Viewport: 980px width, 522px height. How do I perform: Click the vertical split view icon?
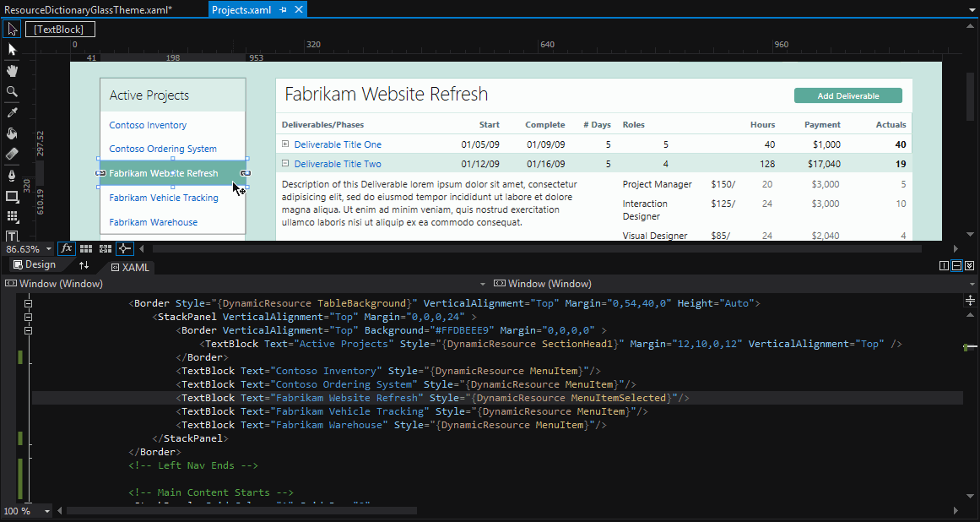pos(944,266)
